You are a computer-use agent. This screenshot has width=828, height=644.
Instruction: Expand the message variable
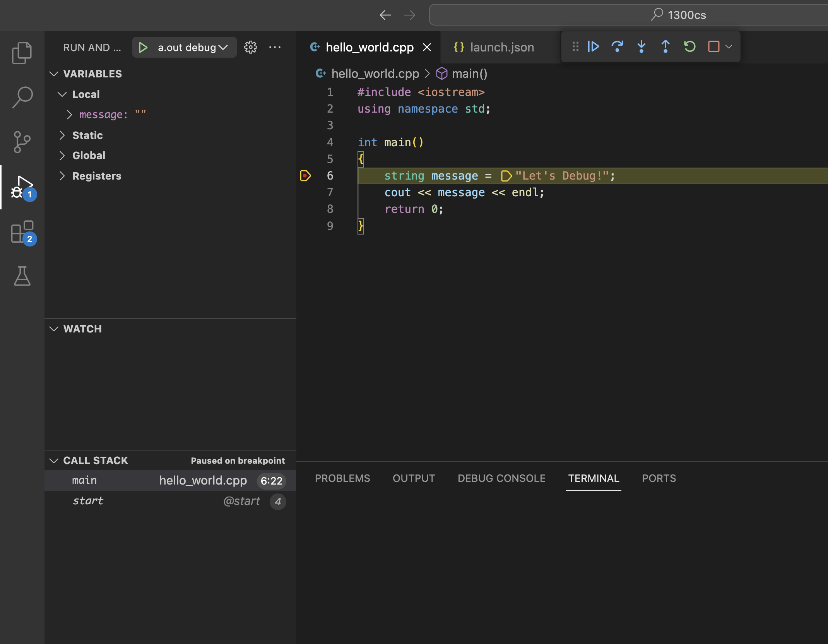[x=69, y=115]
